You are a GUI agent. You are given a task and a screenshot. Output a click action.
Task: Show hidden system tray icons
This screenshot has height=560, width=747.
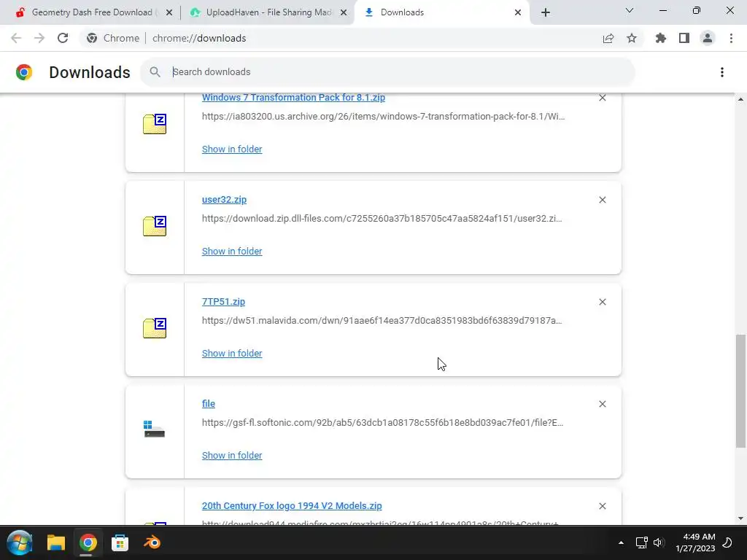point(621,542)
